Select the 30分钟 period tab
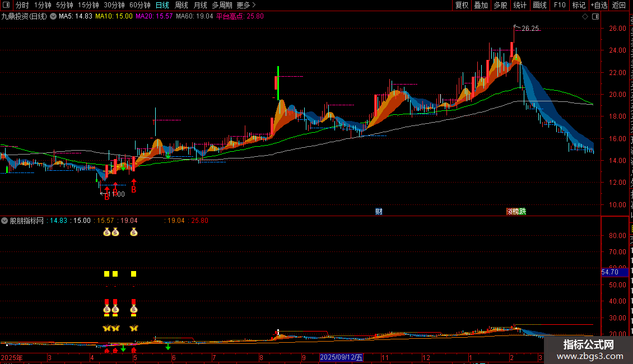Image resolution: width=633 pixels, height=364 pixels. tap(114, 5)
